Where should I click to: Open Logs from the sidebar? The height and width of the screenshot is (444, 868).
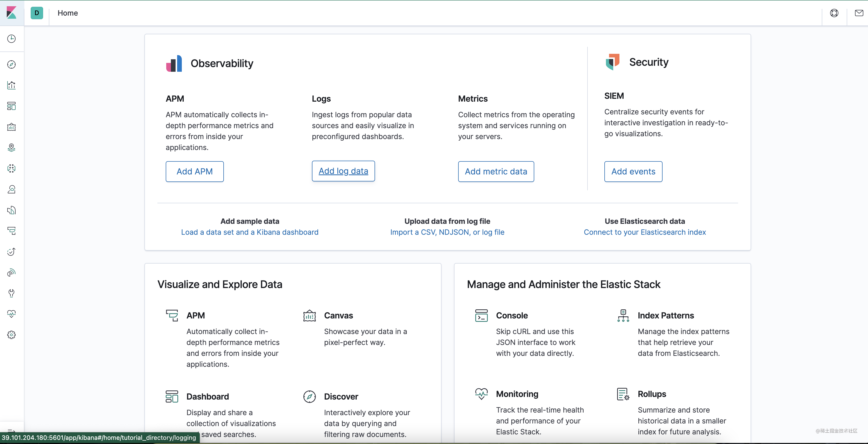[x=11, y=210]
